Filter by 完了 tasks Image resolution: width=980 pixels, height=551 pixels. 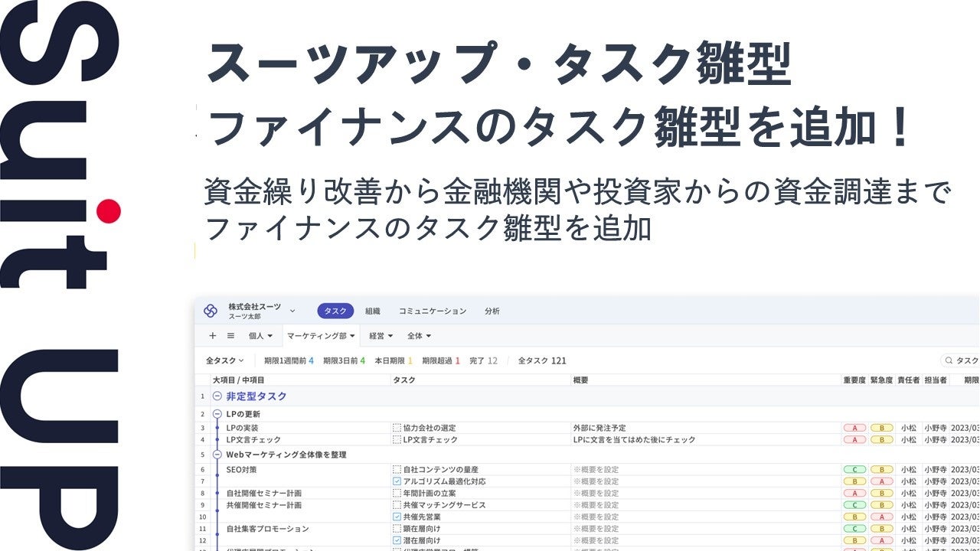click(x=483, y=360)
